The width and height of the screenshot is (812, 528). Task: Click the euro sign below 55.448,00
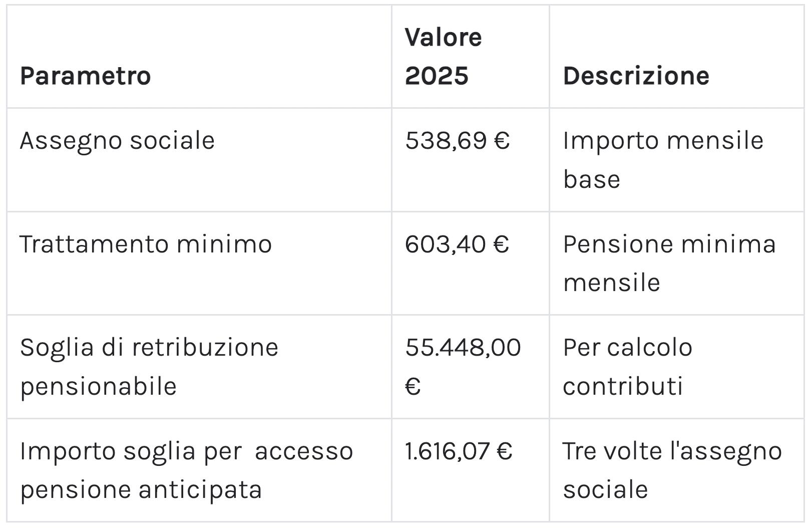413,386
